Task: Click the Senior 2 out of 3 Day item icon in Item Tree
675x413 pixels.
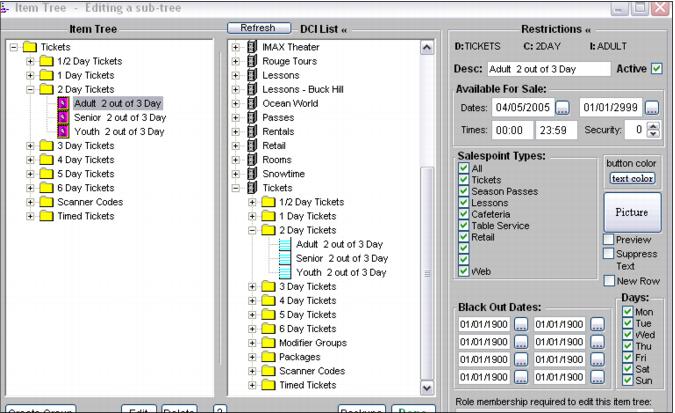Action: [63, 117]
